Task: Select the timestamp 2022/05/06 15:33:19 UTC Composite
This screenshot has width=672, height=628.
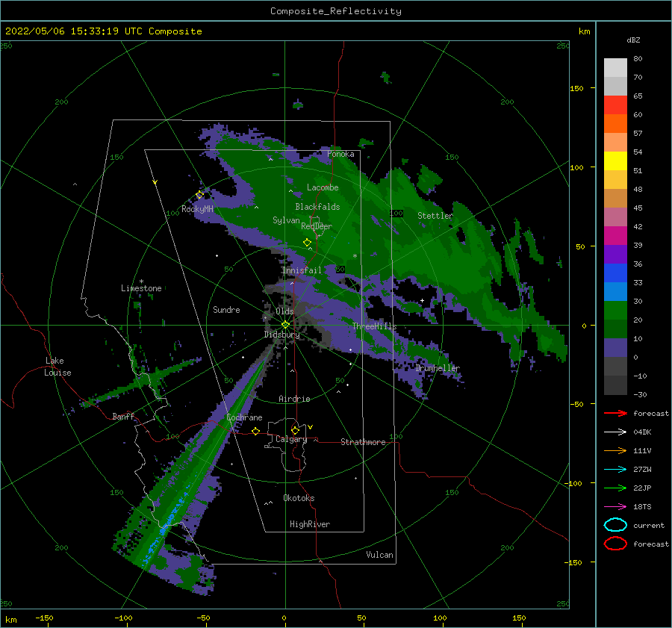Action: [x=103, y=31]
